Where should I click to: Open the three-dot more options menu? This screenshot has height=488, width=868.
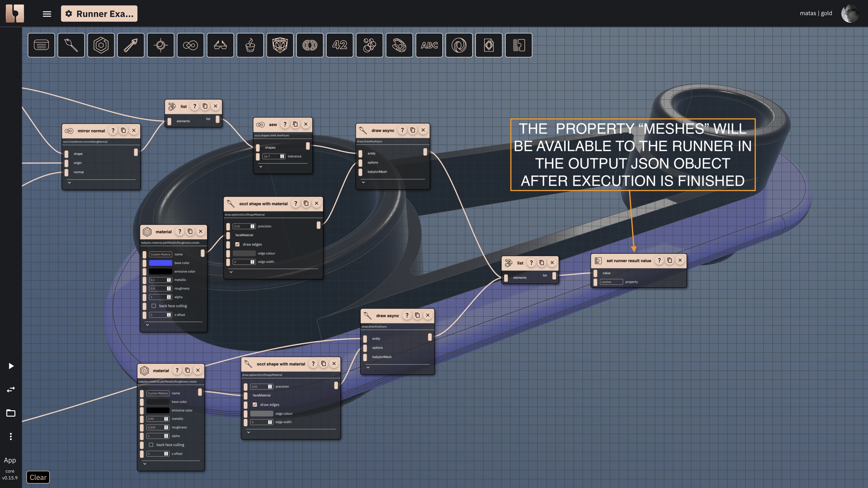pos(11,436)
